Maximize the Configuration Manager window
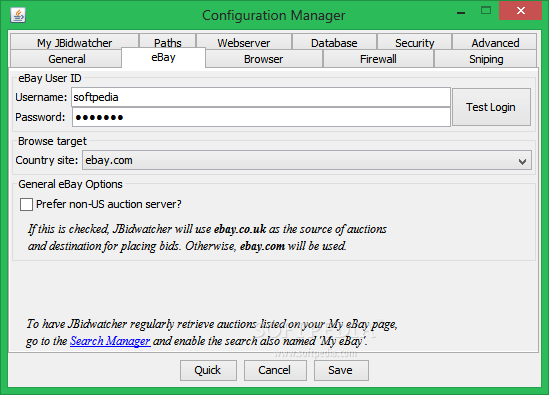 [x=486, y=11]
